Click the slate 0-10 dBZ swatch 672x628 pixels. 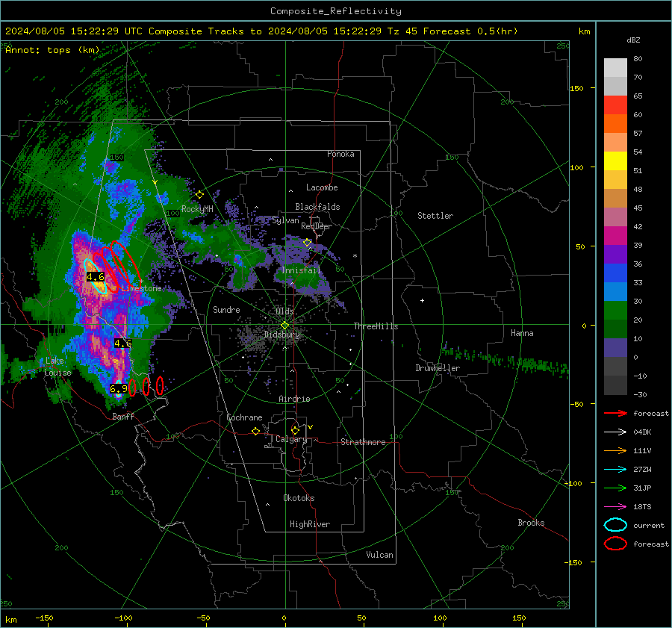(x=615, y=348)
